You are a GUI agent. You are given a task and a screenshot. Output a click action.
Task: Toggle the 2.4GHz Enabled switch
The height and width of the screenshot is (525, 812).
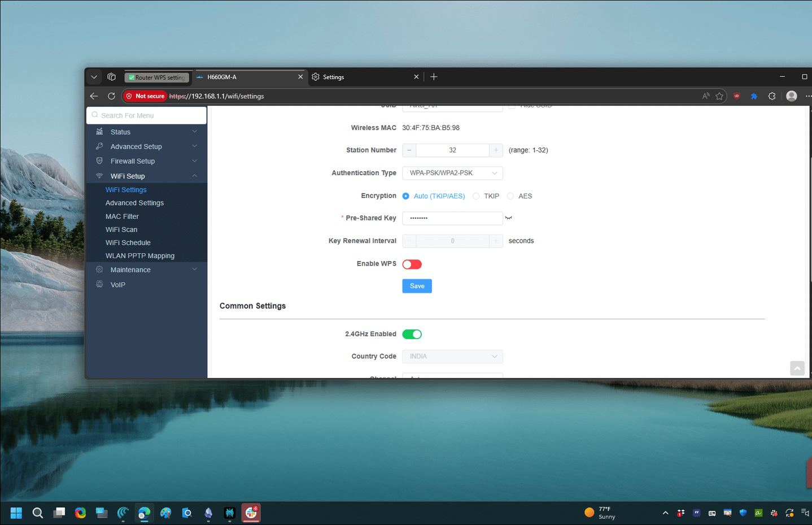pyautogui.click(x=412, y=334)
